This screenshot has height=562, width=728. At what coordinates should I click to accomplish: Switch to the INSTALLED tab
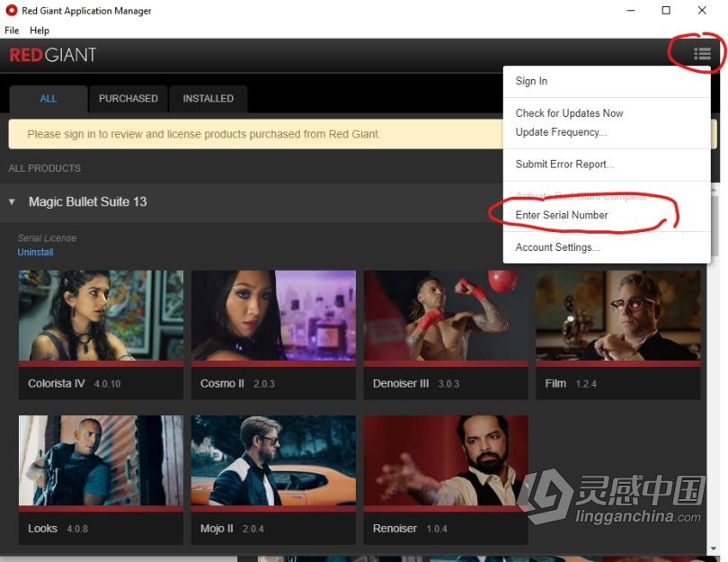pyautogui.click(x=208, y=99)
